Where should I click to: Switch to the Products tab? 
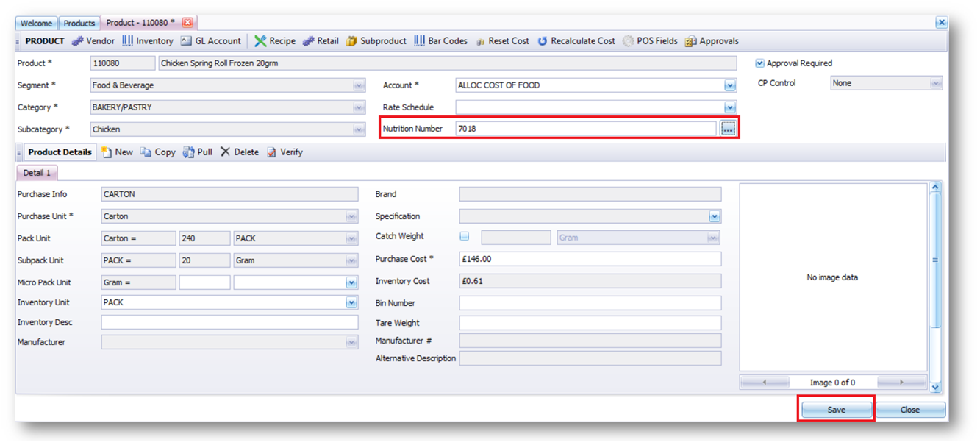(x=79, y=24)
